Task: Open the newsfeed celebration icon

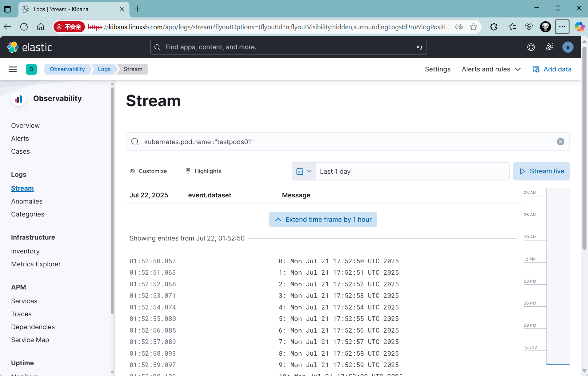Action: pyautogui.click(x=549, y=47)
